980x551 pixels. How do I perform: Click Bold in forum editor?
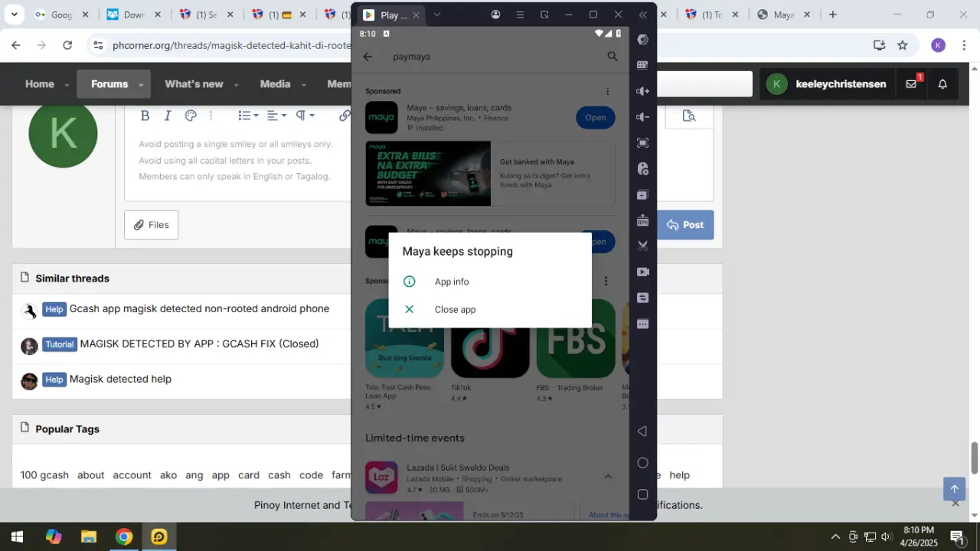145,116
